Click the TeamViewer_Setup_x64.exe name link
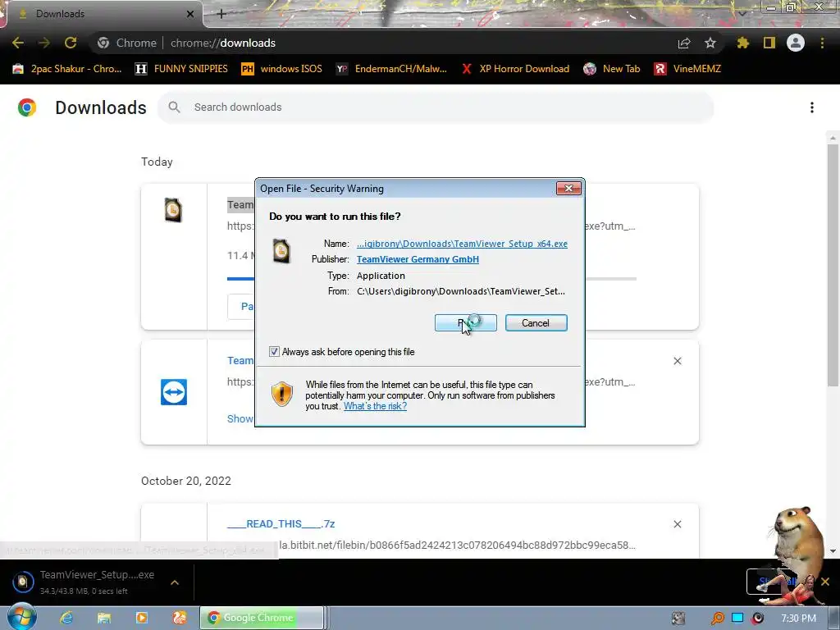Image resolution: width=840 pixels, height=630 pixels. click(x=462, y=244)
